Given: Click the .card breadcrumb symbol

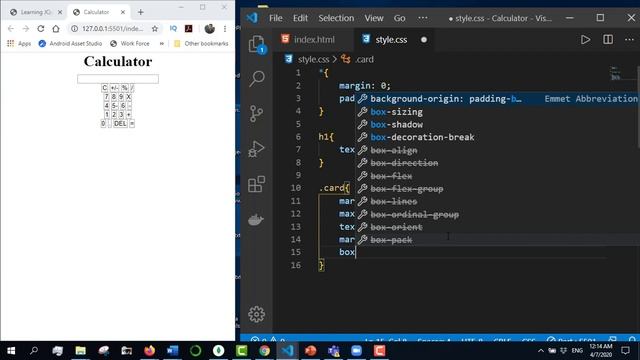Looking at the screenshot, I should (358, 59).
